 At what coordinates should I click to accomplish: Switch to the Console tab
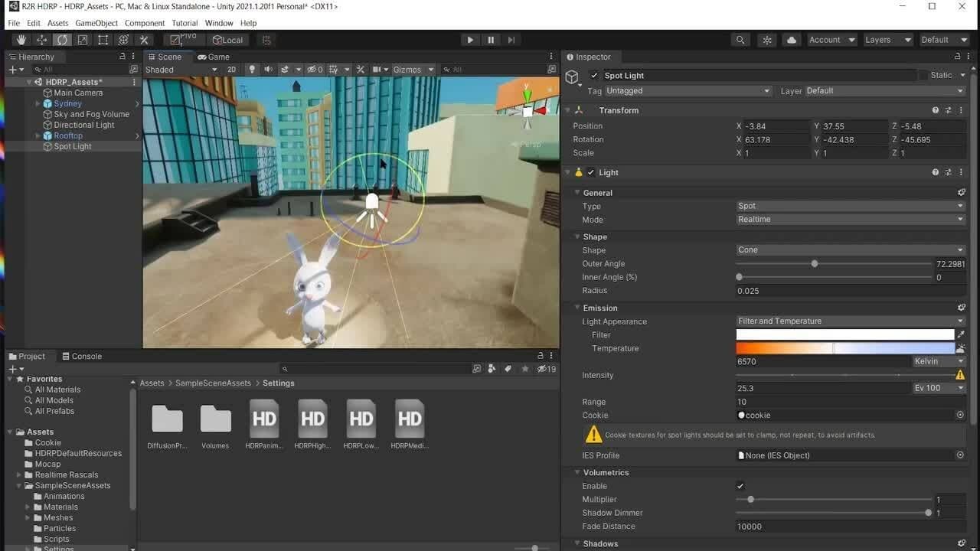81,356
